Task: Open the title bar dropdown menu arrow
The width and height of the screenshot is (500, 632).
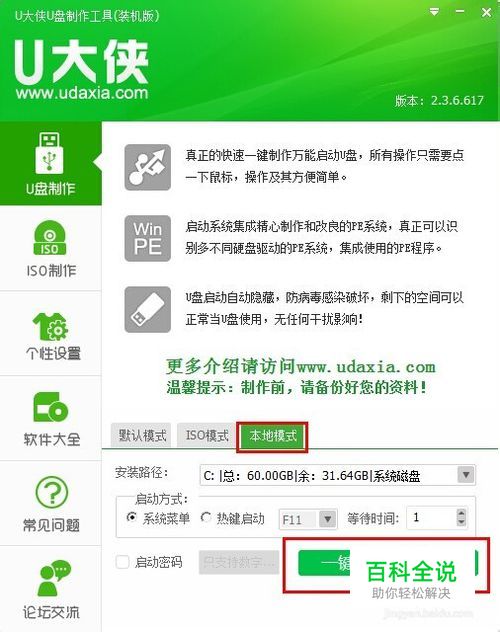Action: tap(434, 12)
